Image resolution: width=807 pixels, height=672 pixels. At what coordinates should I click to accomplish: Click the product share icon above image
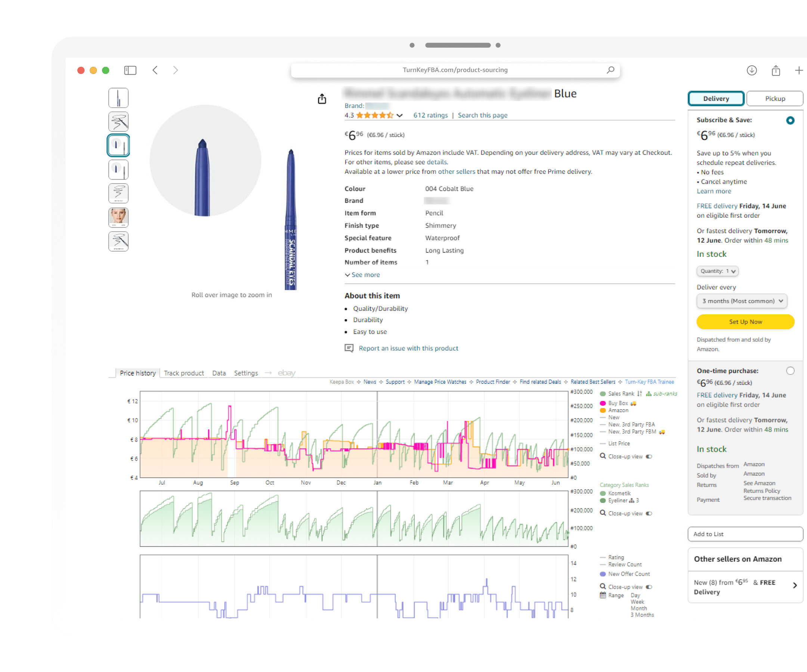pyautogui.click(x=322, y=99)
